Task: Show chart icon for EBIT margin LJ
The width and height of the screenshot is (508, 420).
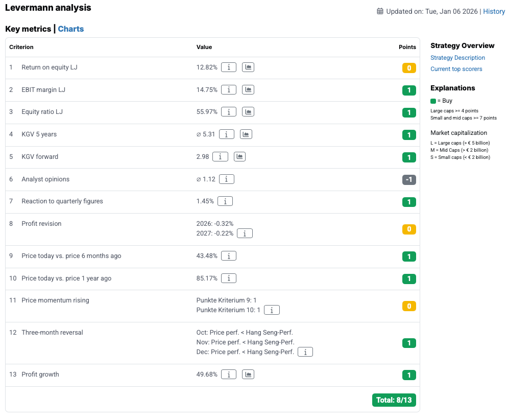Action: tap(248, 89)
